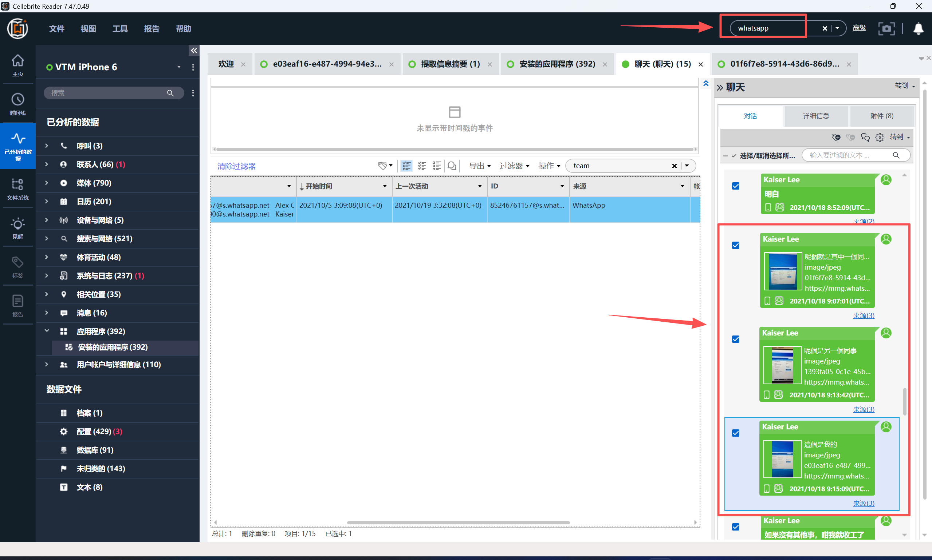Screen dimensions: 932x560
Task: Open the 工具 menu
Action: 120,29
